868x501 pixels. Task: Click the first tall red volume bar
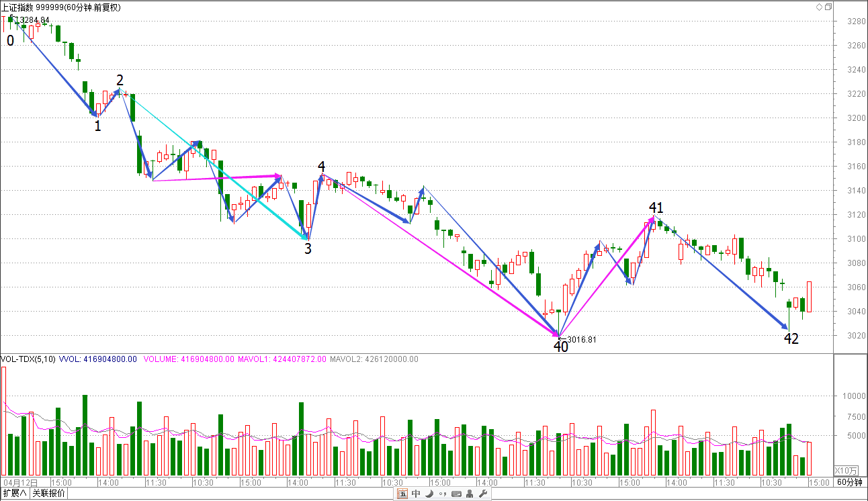click(x=3, y=422)
